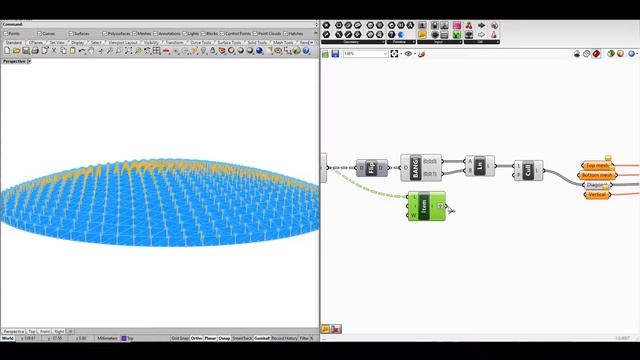Click Grasshopper open file green icon

click(x=325, y=54)
